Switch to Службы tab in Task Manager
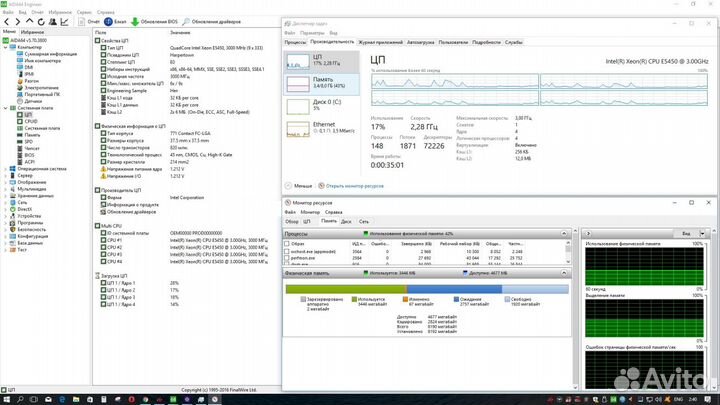This screenshot has width=720, height=405. pyautogui.click(x=513, y=42)
